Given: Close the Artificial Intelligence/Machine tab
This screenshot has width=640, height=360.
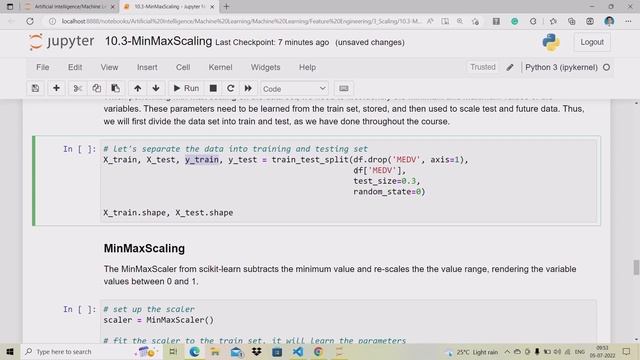Looking at the screenshot, I should click(x=113, y=7).
